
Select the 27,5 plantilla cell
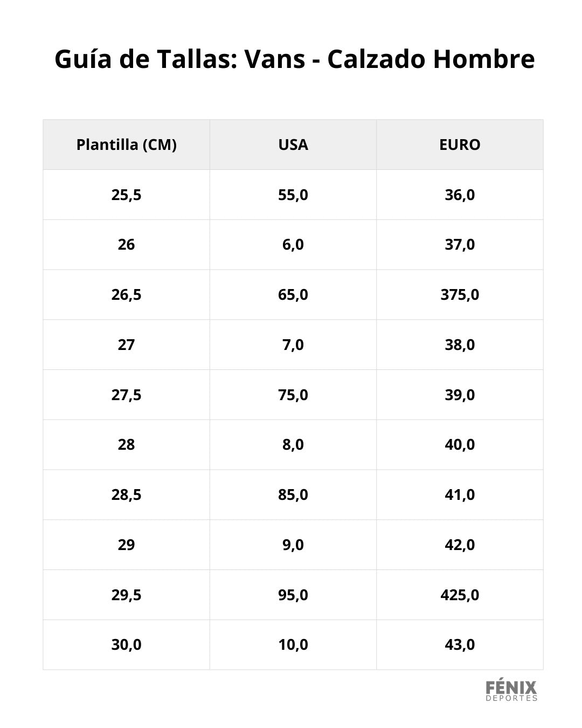(127, 395)
